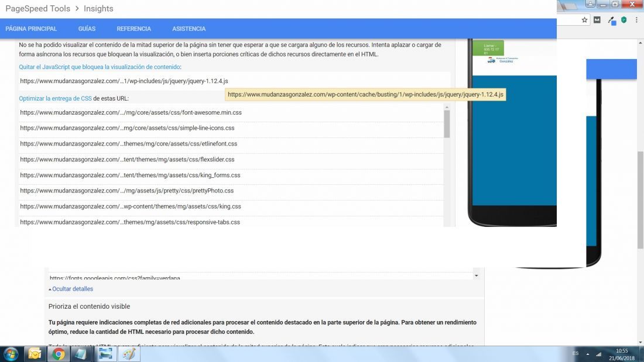
Task: Activate the color picker eyedropper extension
Action: (x=612, y=20)
